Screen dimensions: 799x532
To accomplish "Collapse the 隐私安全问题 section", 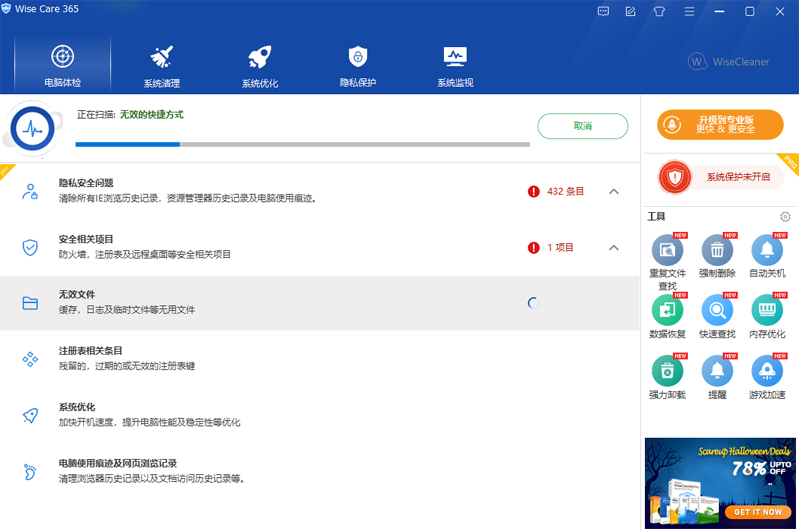I will (614, 191).
